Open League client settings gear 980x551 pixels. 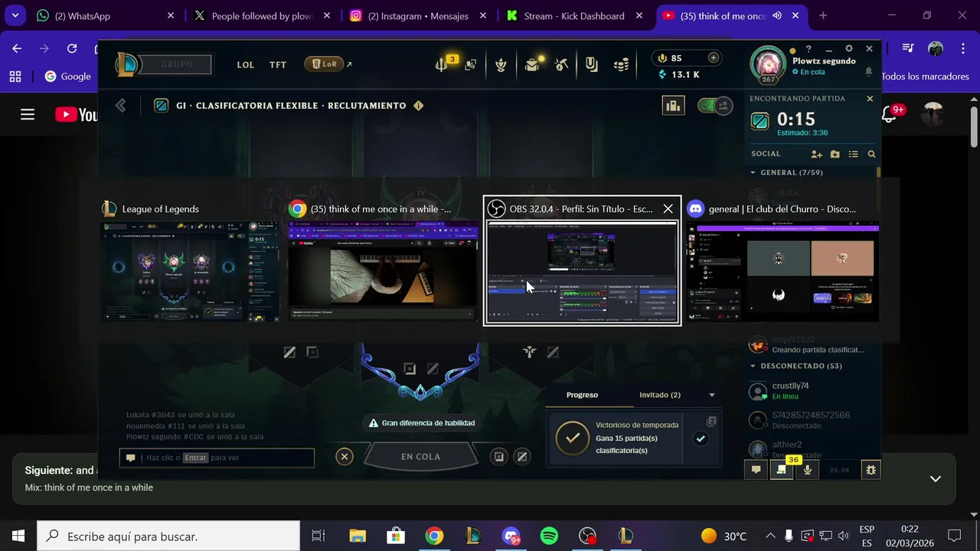848,49
